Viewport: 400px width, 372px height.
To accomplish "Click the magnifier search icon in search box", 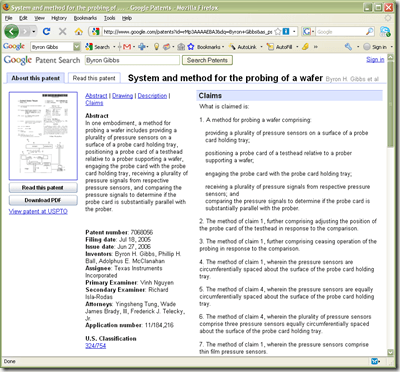I will point(370,32).
